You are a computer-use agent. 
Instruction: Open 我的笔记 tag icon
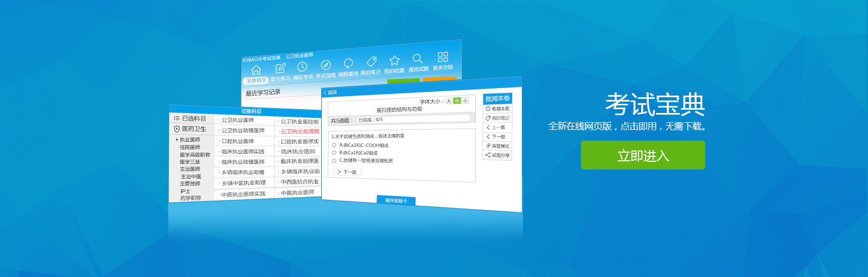[x=371, y=61]
